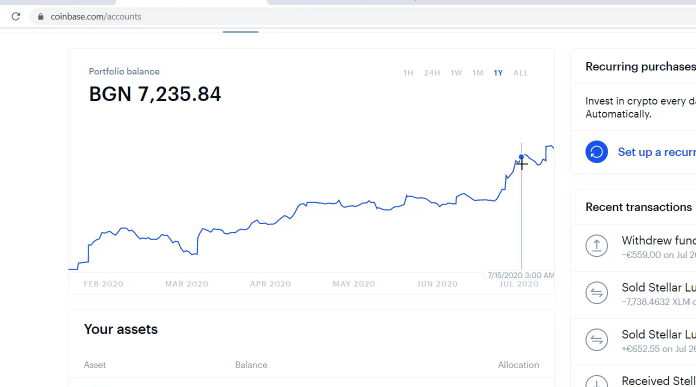Click the Withdrew funds upload arrow icon

pos(596,245)
